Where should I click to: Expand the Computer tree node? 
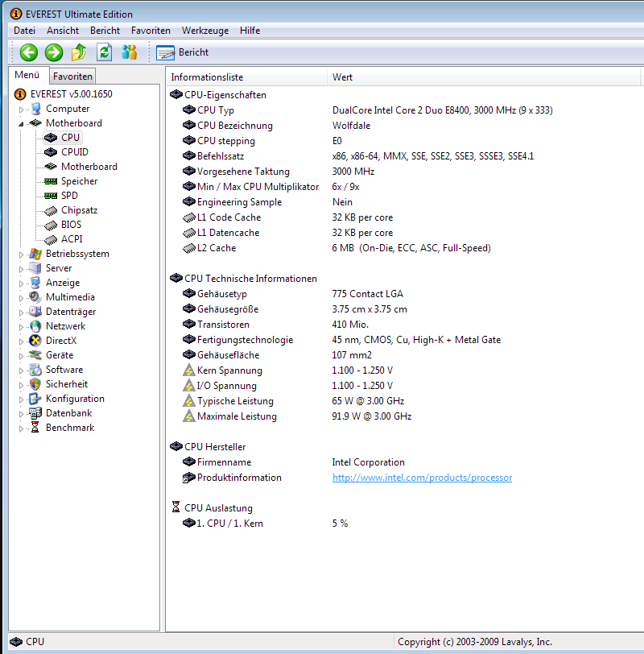pos(21,110)
